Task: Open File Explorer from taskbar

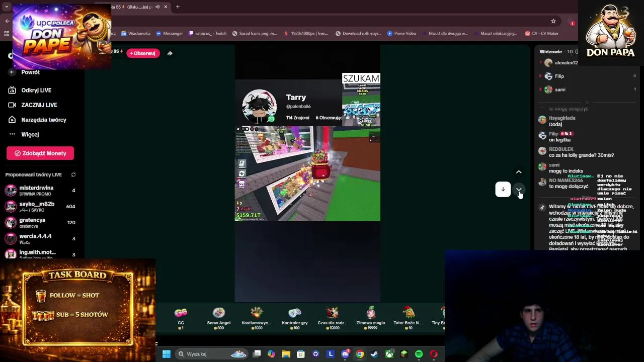Action: point(286,354)
